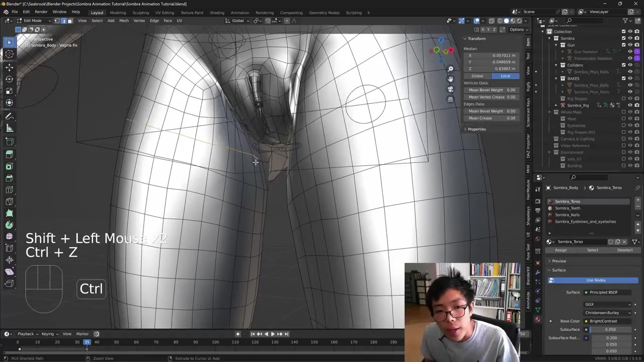Select the Annotate tool
644x362 pixels.
(x=9, y=116)
